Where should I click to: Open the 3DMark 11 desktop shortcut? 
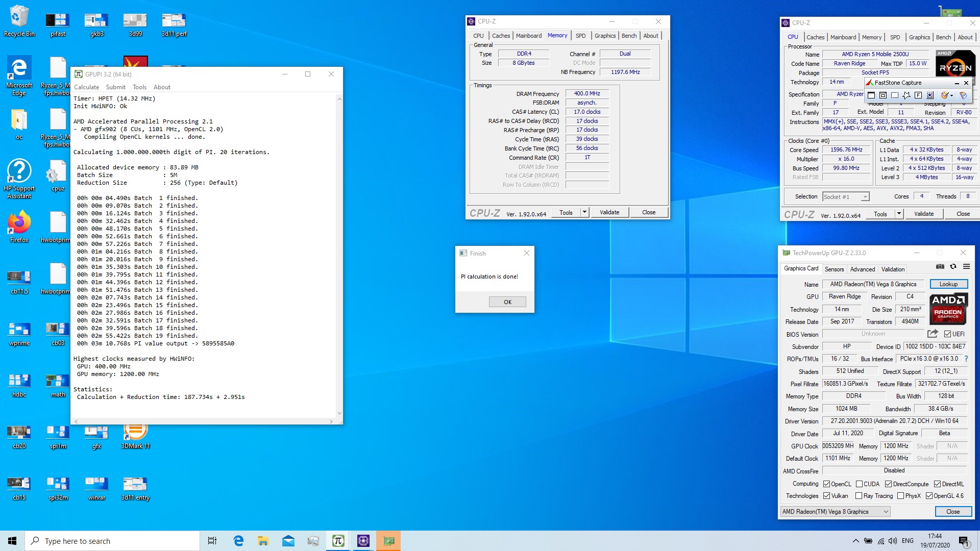point(136,436)
